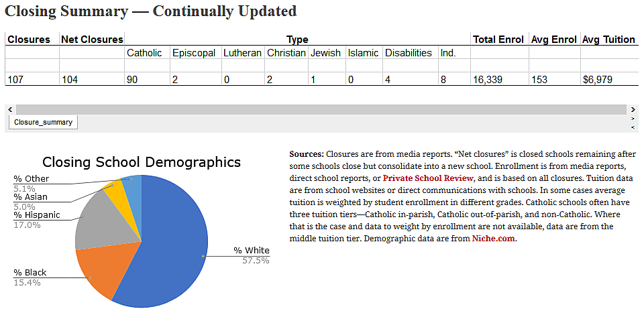Select the light blue % Other pie slice

click(133, 188)
